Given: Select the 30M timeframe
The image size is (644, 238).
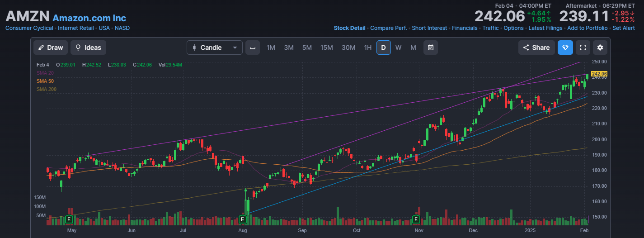Looking at the screenshot, I should (348, 48).
